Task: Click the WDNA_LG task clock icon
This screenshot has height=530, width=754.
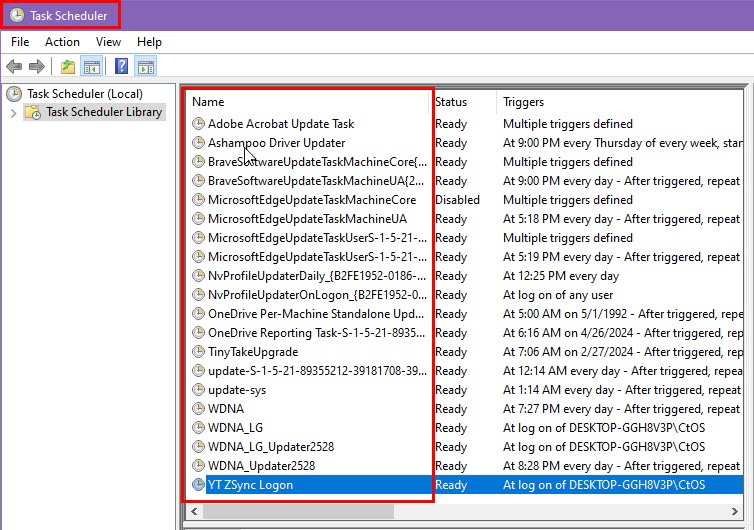Action: pyautogui.click(x=198, y=428)
